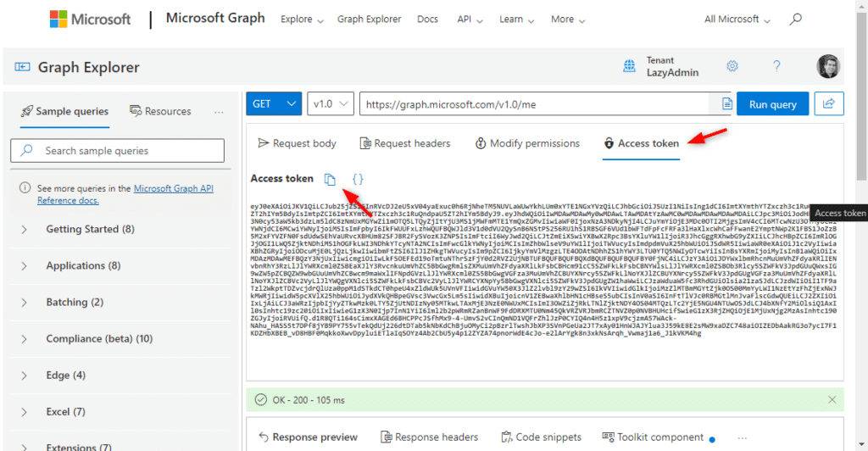This screenshot has width=868, height=451.
Task: Open the Learn menu dropdown
Action: (x=516, y=19)
